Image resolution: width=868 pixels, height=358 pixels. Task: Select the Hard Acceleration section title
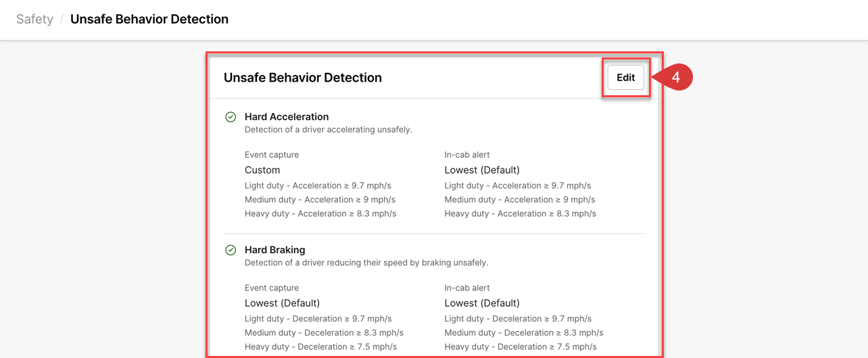[x=287, y=117]
